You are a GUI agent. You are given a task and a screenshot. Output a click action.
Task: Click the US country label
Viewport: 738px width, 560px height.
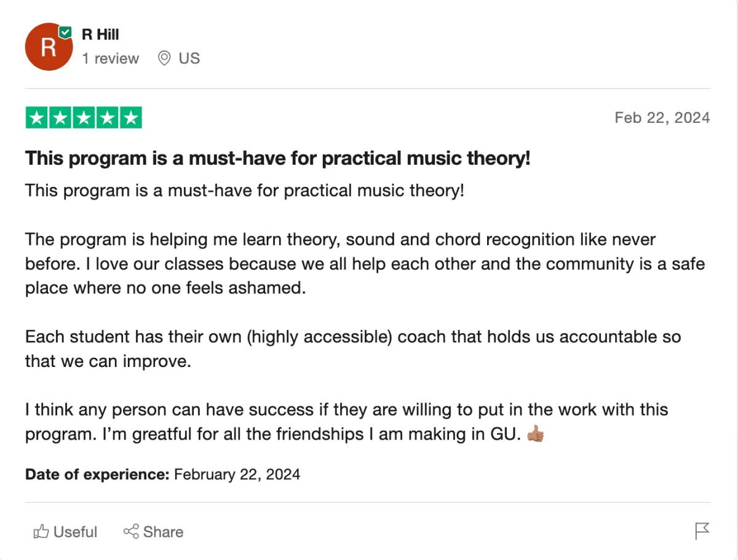coord(189,58)
